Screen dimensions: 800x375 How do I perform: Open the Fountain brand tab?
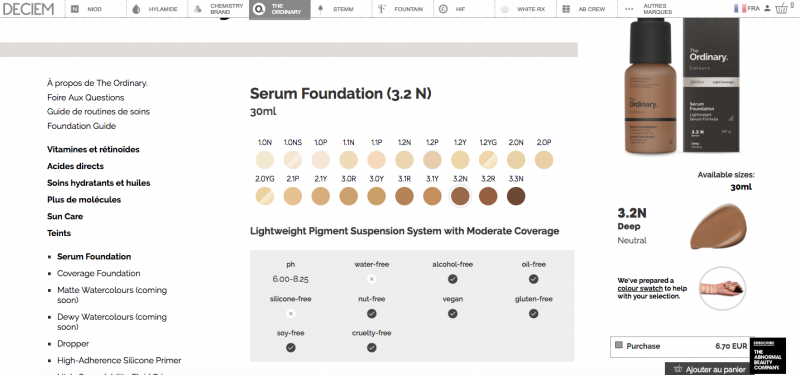tap(403, 9)
